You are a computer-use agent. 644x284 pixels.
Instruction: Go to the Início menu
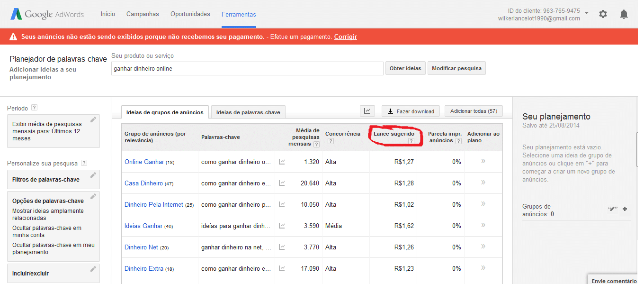pos(108,14)
